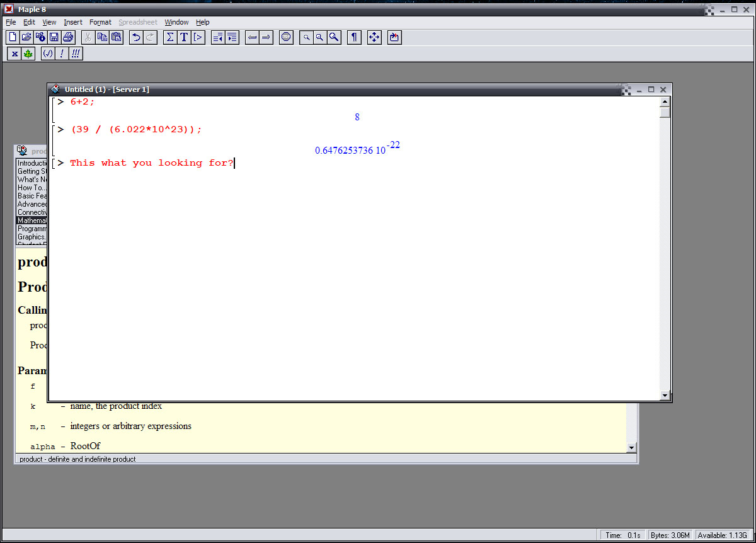Minimize the Untitled (1) worksheet window
756x543 pixels.
point(640,89)
